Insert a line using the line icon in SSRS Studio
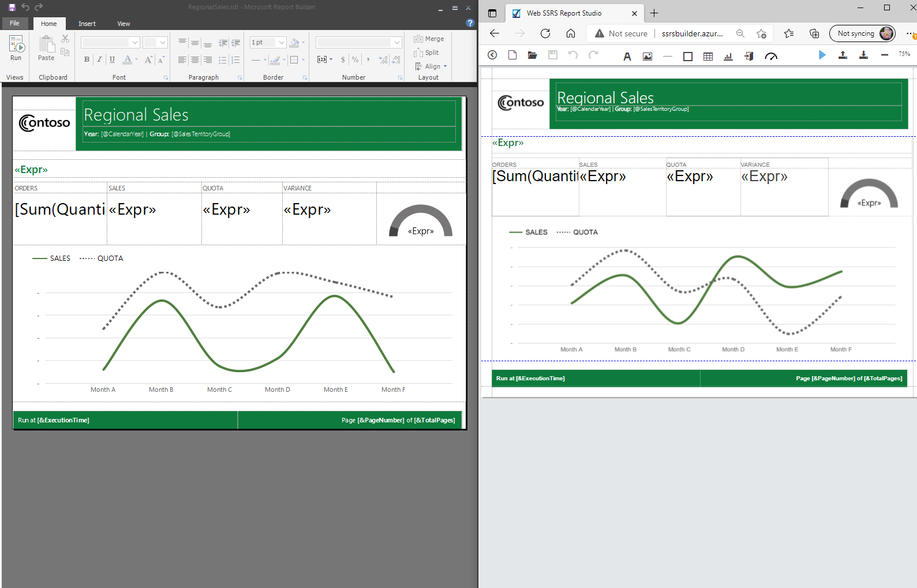Screen dimensions: 917x588 pyautogui.click(x=668, y=56)
